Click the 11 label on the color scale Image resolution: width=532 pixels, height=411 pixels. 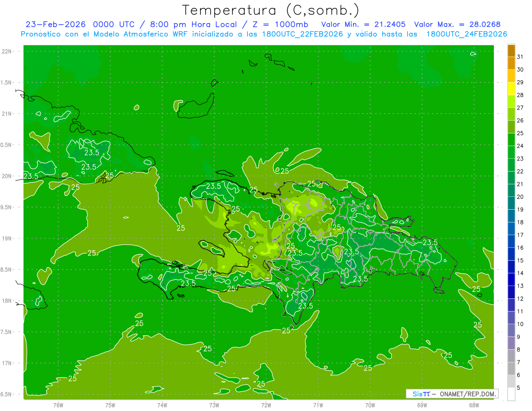coord(520,311)
